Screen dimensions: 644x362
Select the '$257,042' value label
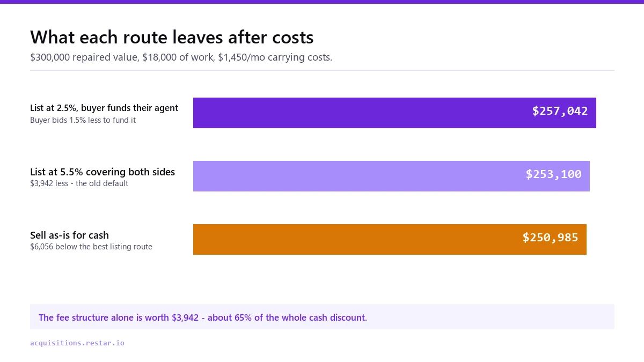pos(560,111)
